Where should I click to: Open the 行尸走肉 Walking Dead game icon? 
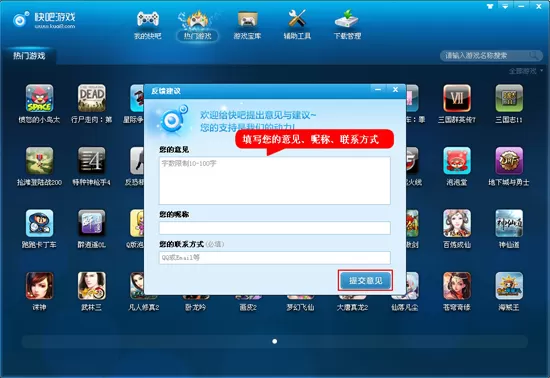[x=92, y=98]
